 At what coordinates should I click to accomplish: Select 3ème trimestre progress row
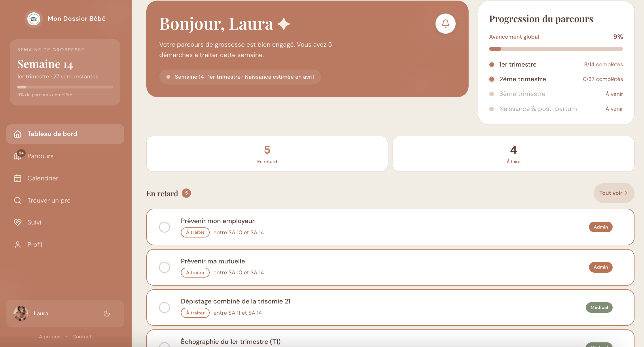point(556,94)
